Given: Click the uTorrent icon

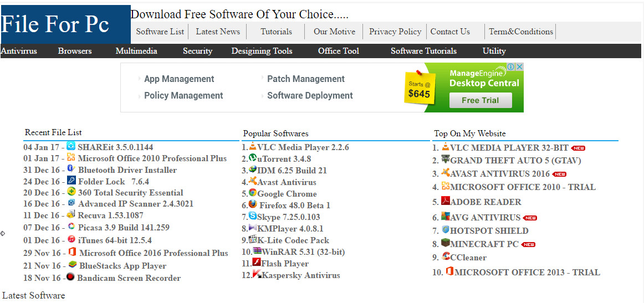Looking at the screenshot, I should tap(253, 157).
